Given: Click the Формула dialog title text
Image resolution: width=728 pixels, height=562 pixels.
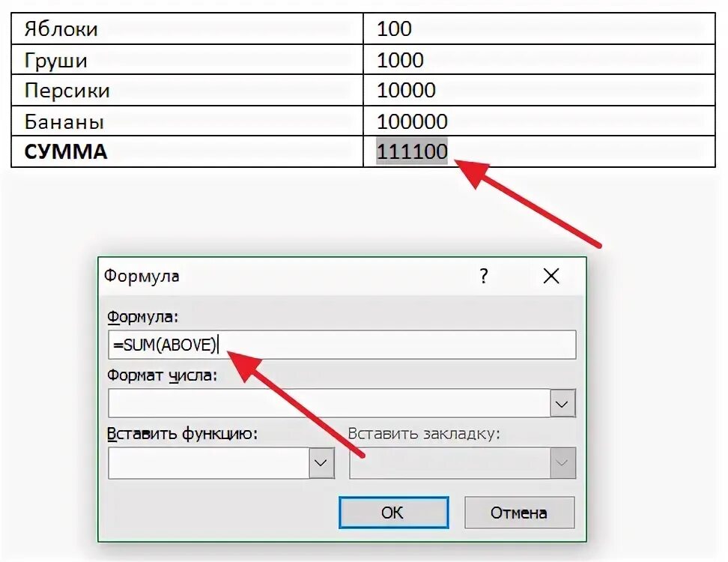Looking at the screenshot, I should (x=141, y=276).
